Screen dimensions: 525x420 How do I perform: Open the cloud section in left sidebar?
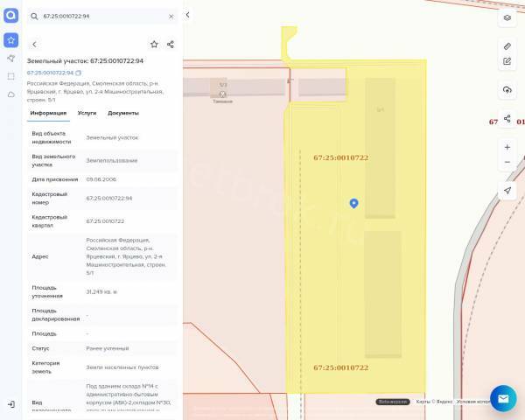point(10,94)
